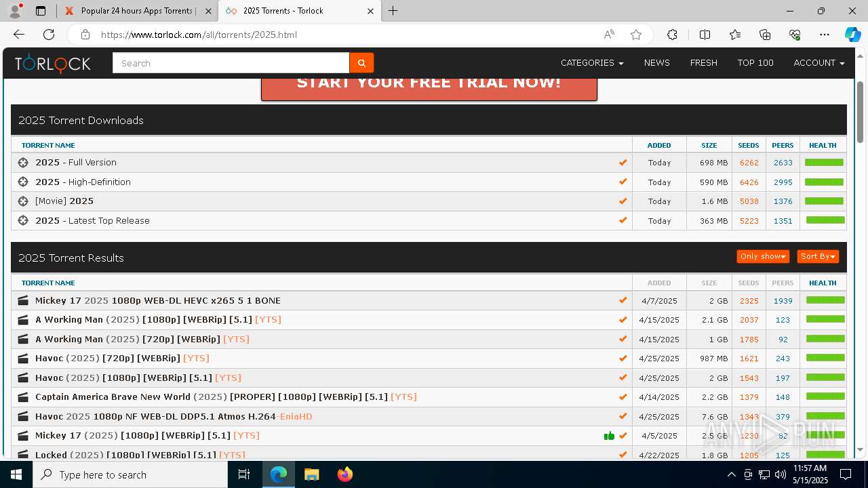Screen dimensions: 868x488
Task: Open A Working Man 720p WEBRip torrent
Action: (142, 339)
